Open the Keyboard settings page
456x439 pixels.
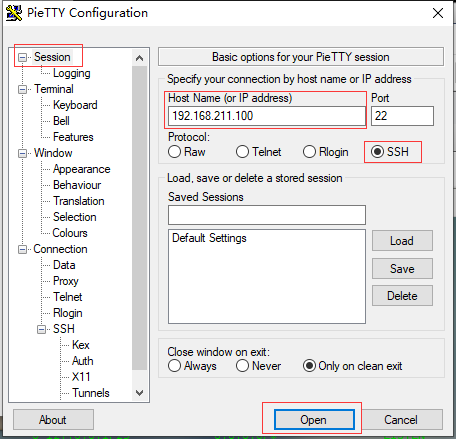coord(75,105)
